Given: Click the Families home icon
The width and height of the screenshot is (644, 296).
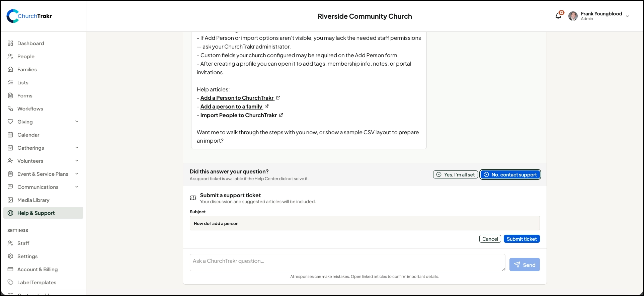Looking at the screenshot, I should pos(10,69).
